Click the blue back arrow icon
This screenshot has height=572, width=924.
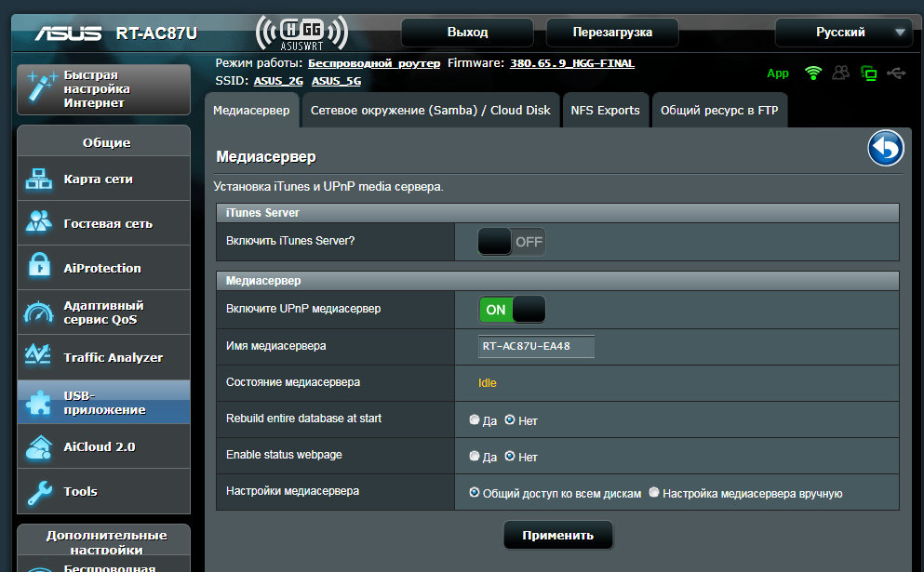point(886,149)
